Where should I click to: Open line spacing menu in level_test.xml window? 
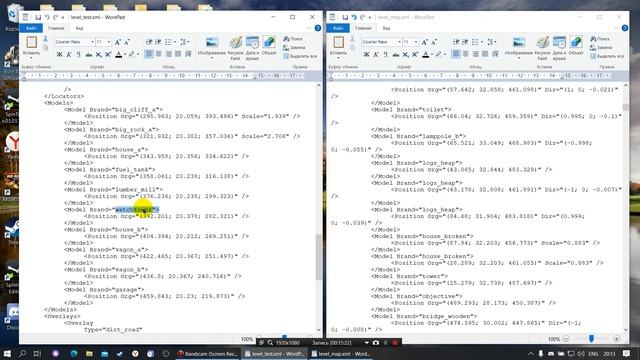184,42
